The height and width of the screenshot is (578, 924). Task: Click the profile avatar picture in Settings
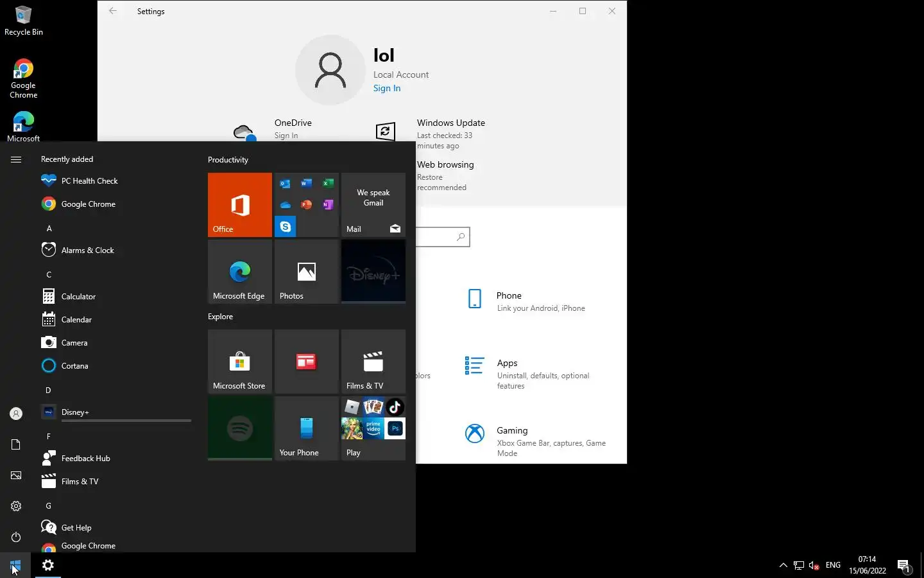(x=330, y=70)
